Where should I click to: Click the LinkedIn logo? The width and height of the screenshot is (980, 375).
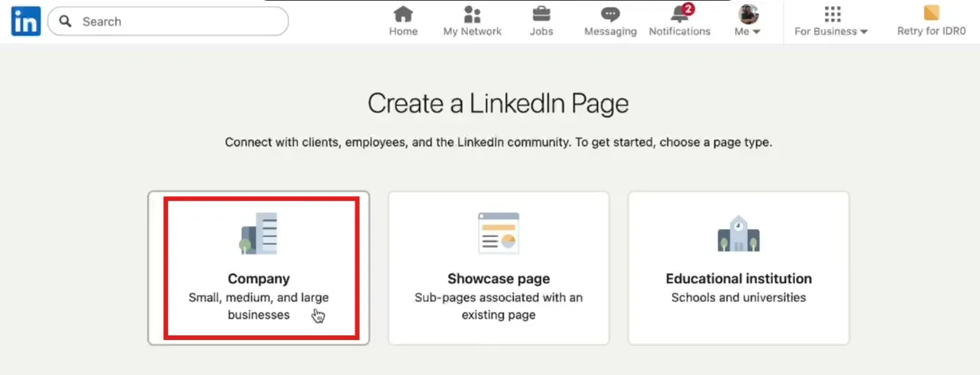(26, 21)
